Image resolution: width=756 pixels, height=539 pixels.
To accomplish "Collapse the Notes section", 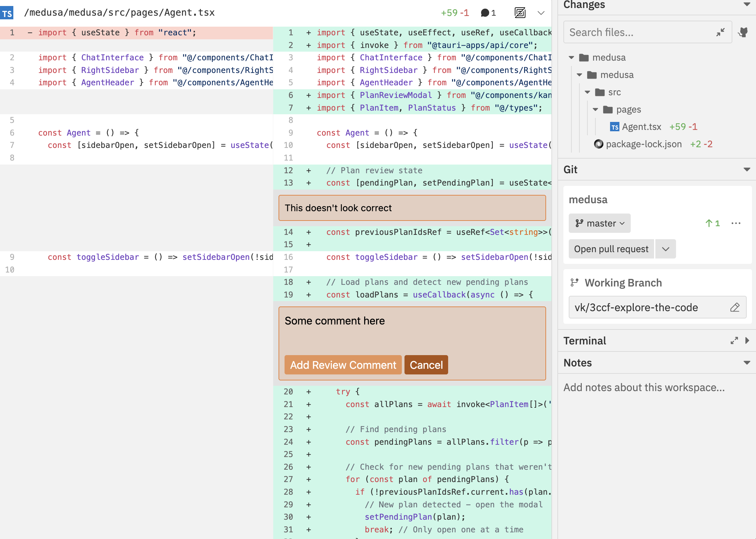I will click(x=747, y=363).
